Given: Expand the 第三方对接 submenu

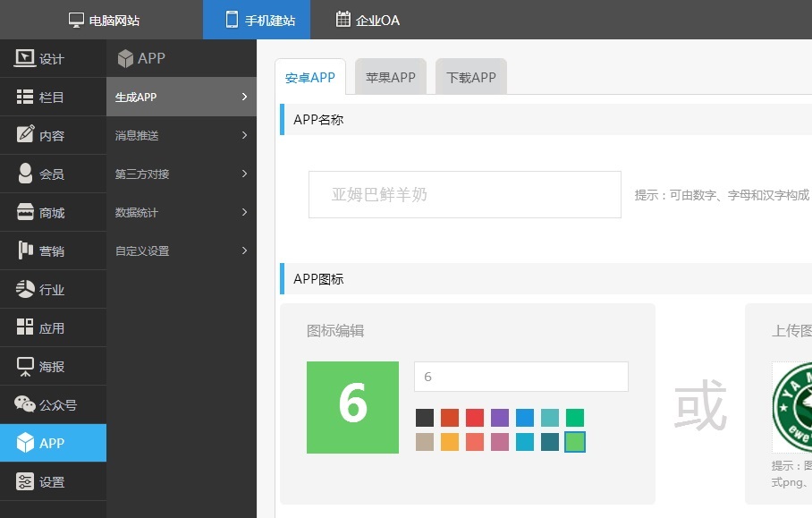Looking at the screenshot, I should tap(181, 174).
